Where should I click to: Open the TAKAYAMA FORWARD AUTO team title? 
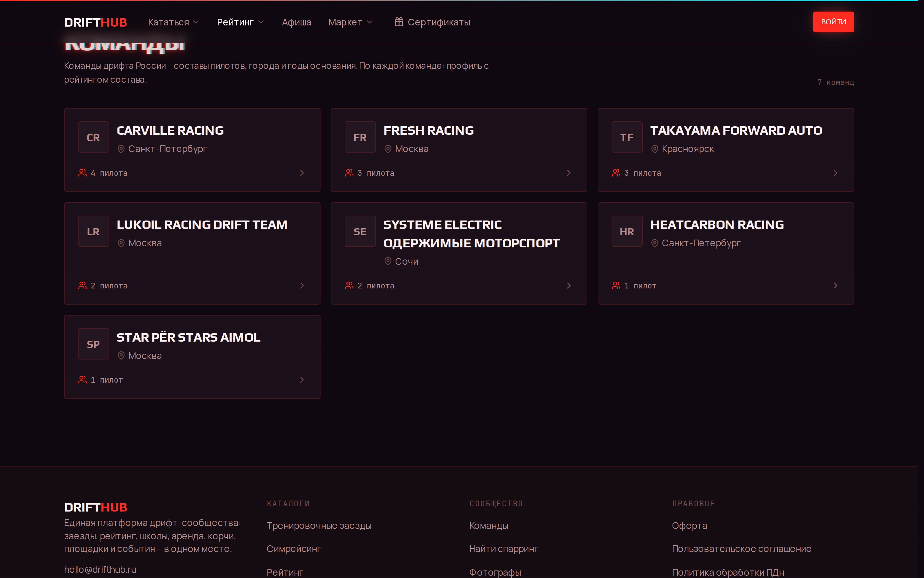click(736, 130)
